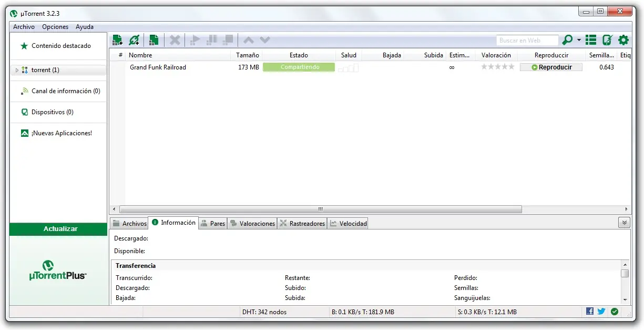Click the green Actualizar button
644x330 pixels.
58,229
